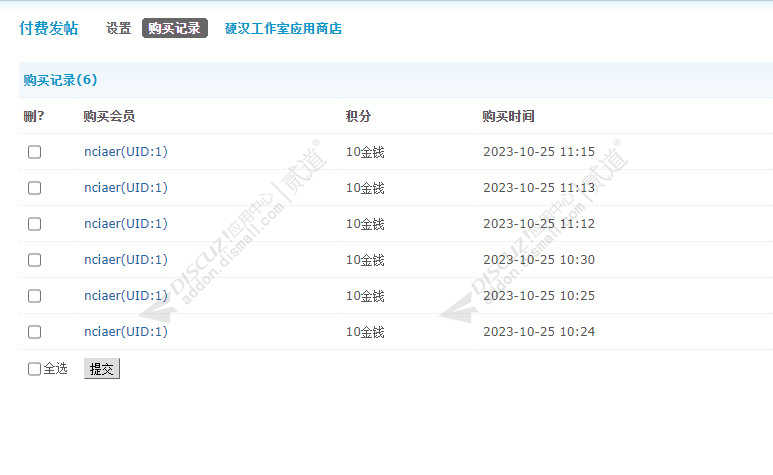Image resolution: width=773 pixels, height=475 pixels.
Task: Select the timestamp 2023-10-25 10:30
Action: (539, 260)
